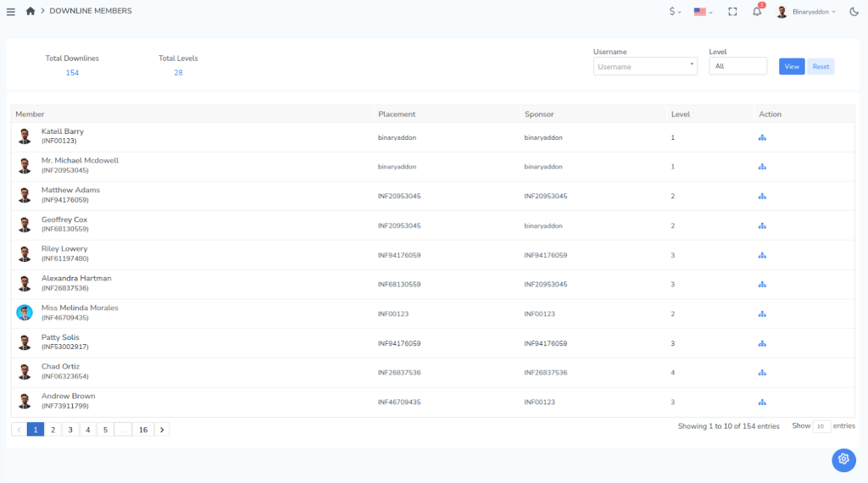Go to next page arrow
The width and height of the screenshot is (868, 483).
pos(162,430)
